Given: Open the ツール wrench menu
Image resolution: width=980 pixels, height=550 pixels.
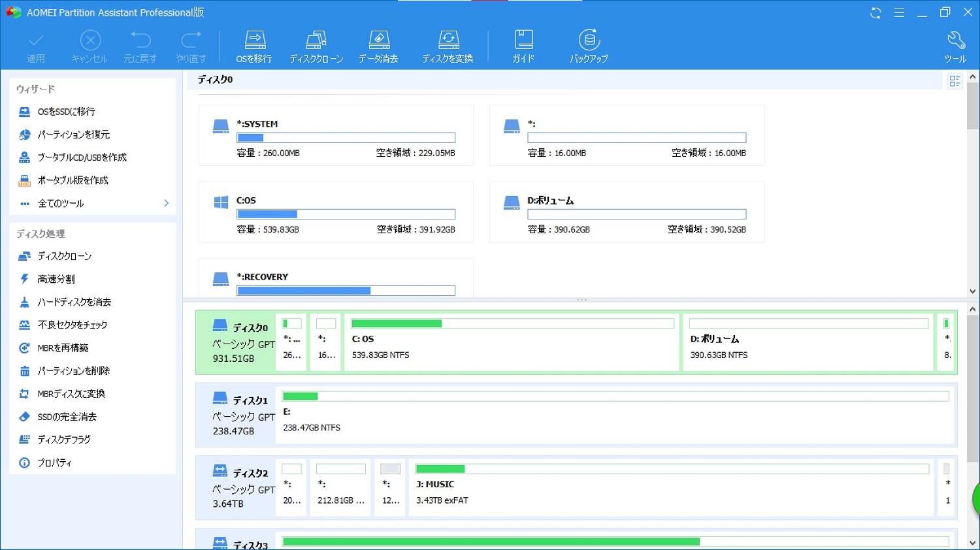Looking at the screenshot, I should point(955,46).
